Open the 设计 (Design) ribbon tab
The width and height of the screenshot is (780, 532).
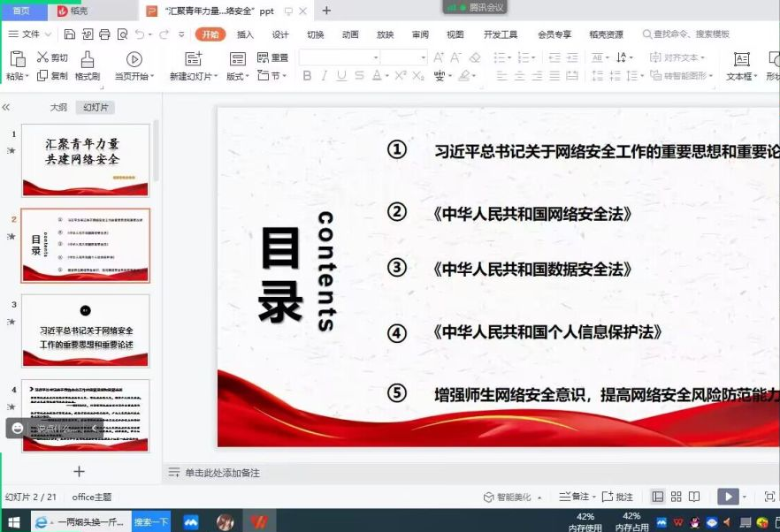(280, 34)
